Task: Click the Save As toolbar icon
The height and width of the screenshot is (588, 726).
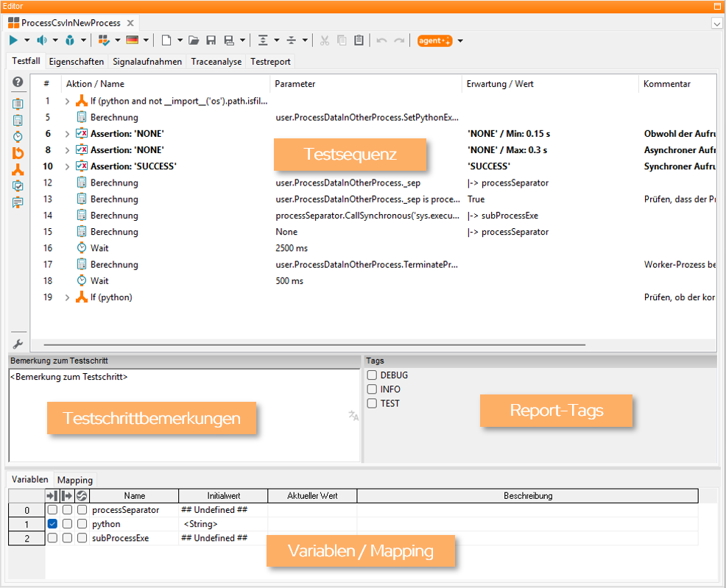Action: (x=229, y=40)
